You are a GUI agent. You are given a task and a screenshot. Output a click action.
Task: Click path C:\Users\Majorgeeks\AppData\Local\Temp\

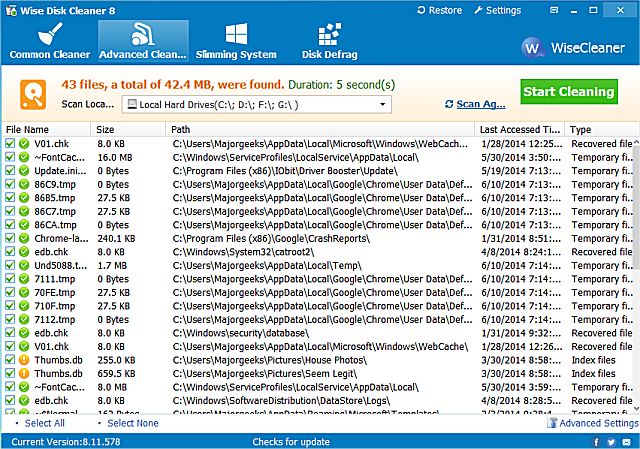pos(267,266)
